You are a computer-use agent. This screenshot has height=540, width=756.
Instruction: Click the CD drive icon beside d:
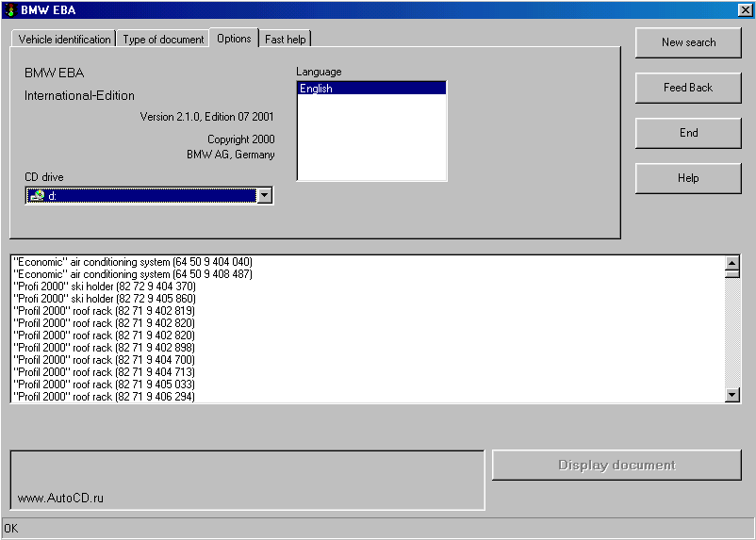(x=37, y=196)
